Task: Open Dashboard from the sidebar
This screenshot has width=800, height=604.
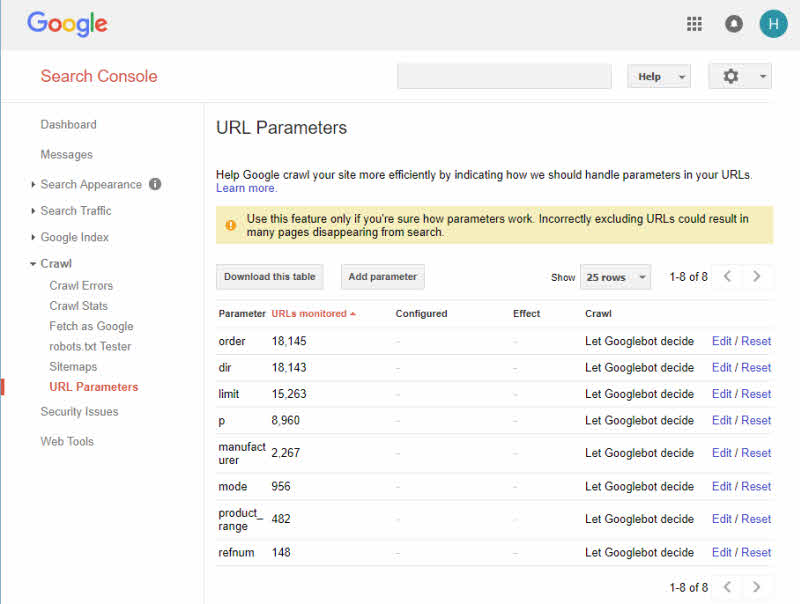Action: pos(68,124)
